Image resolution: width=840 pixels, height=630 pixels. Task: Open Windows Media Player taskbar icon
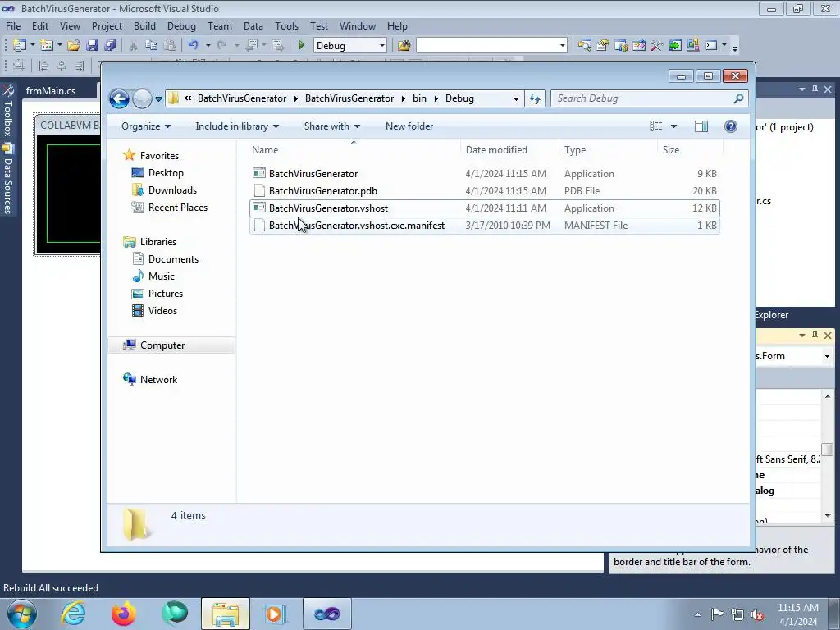[x=276, y=614]
